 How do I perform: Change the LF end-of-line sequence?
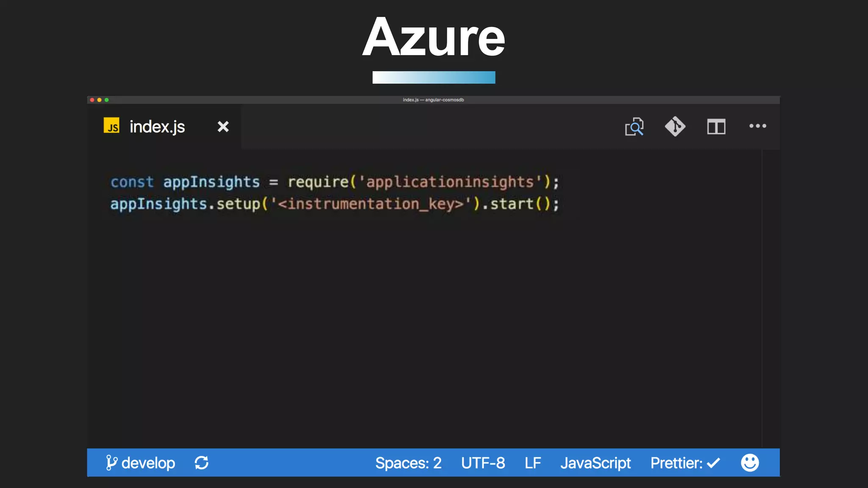[x=533, y=463]
